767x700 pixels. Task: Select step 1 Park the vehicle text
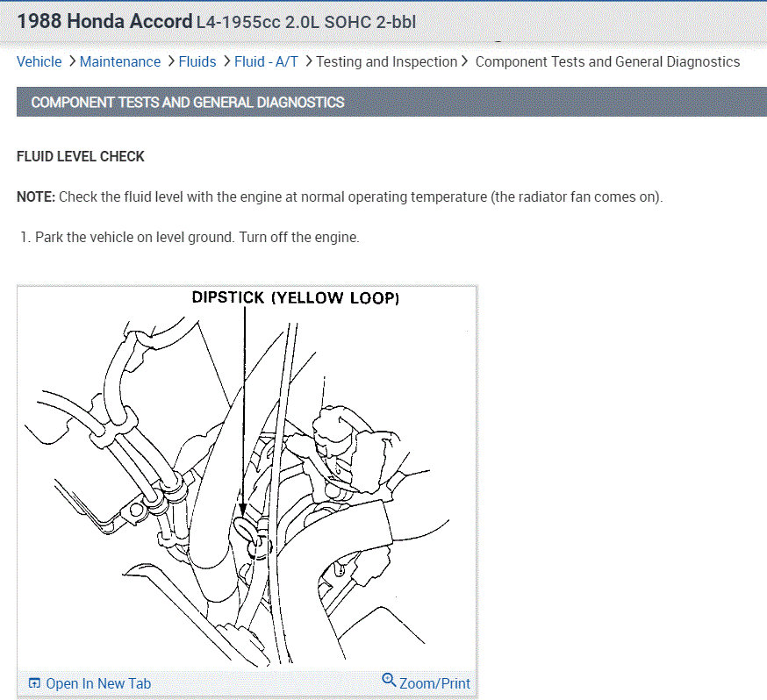click(190, 238)
